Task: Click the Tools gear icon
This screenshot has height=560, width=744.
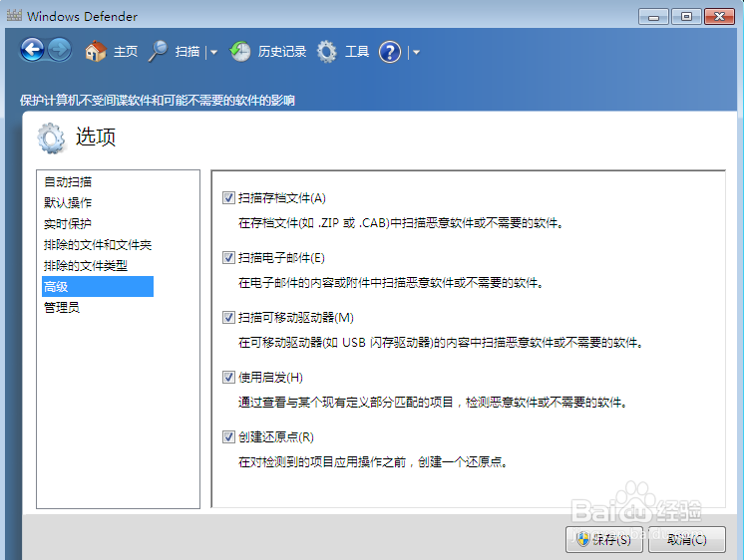Action: pyautogui.click(x=327, y=51)
